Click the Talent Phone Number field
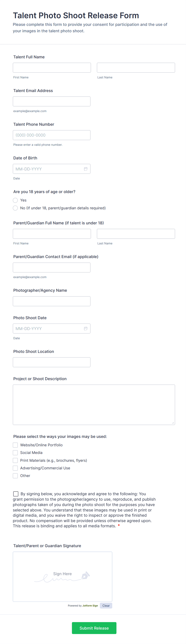Screen dimensions: 186x644 tap(52, 135)
